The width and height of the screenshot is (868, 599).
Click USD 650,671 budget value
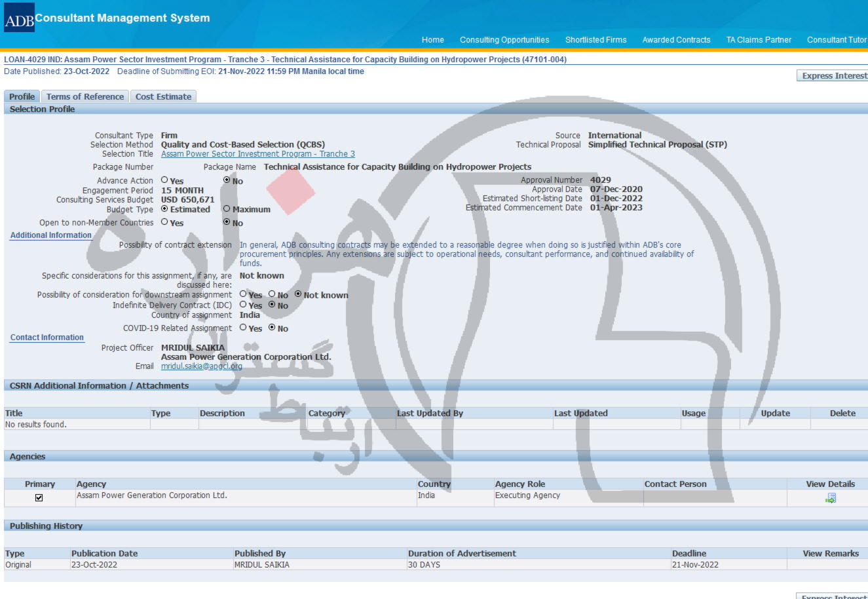click(x=188, y=200)
